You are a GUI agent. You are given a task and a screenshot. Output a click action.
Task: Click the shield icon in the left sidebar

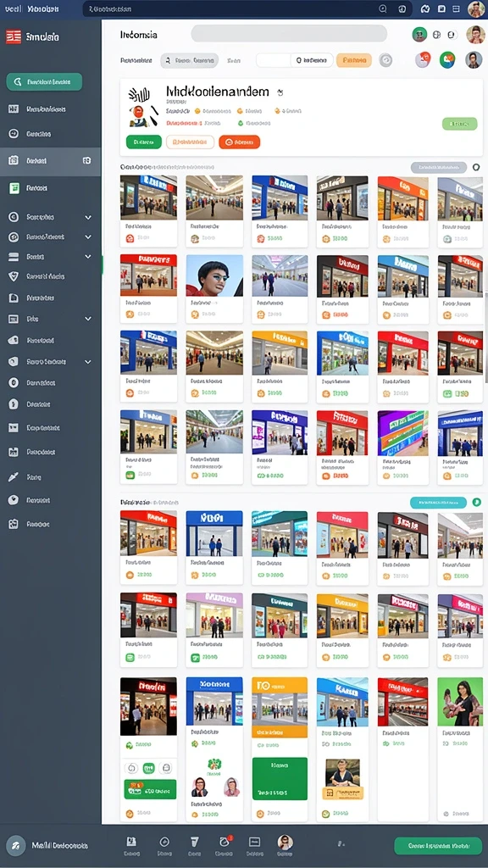pyautogui.click(x=14, y=276)
